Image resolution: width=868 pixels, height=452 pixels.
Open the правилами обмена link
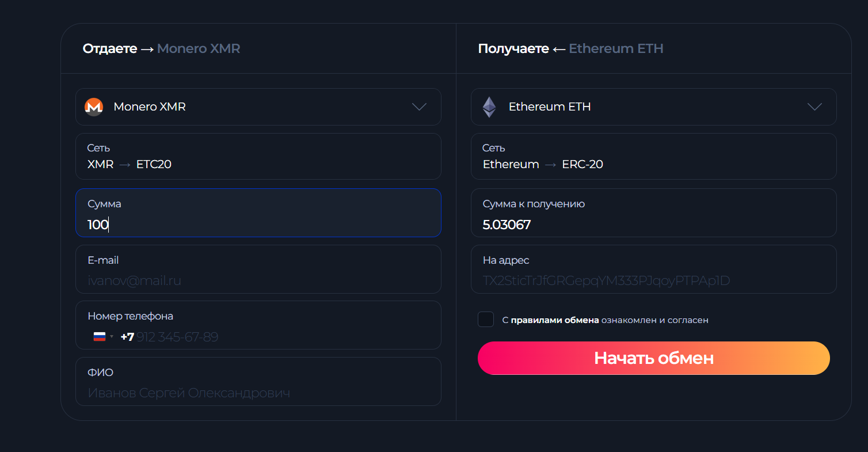pos(555,320)
